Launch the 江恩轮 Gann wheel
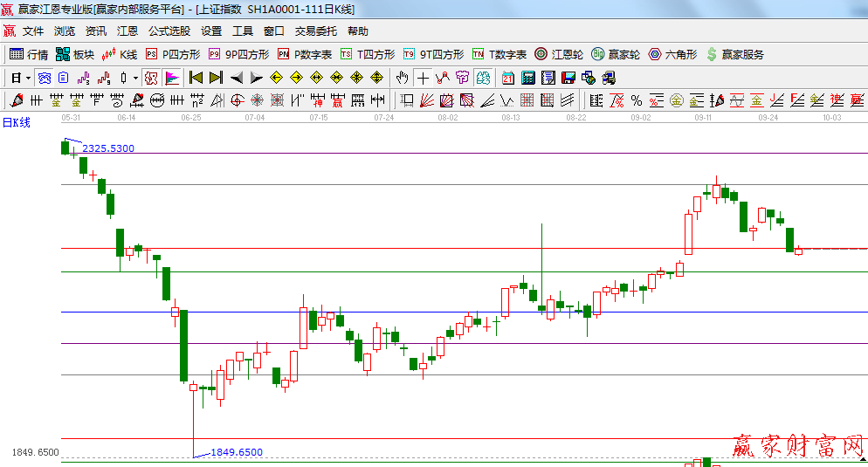This screenshot has height=467, width=868. pyautogui.click(x=559, y=54)
